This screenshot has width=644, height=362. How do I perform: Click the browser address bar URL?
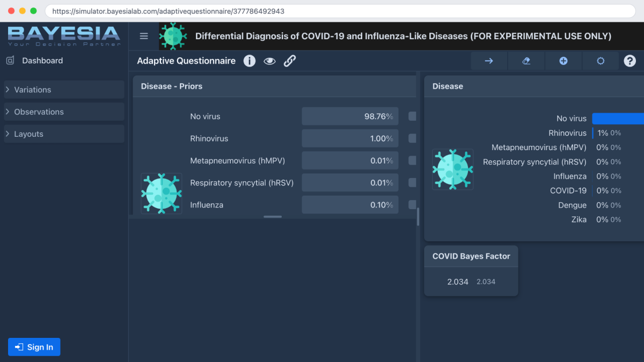click(168, 11)
